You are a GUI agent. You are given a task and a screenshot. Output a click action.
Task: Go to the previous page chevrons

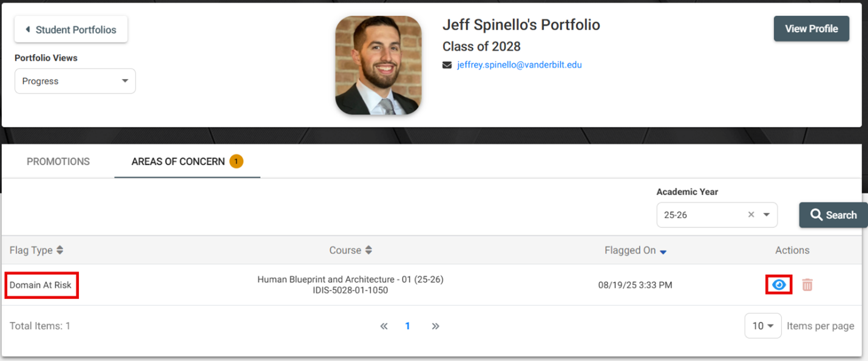pyautogui.click(x=384, y=326)
